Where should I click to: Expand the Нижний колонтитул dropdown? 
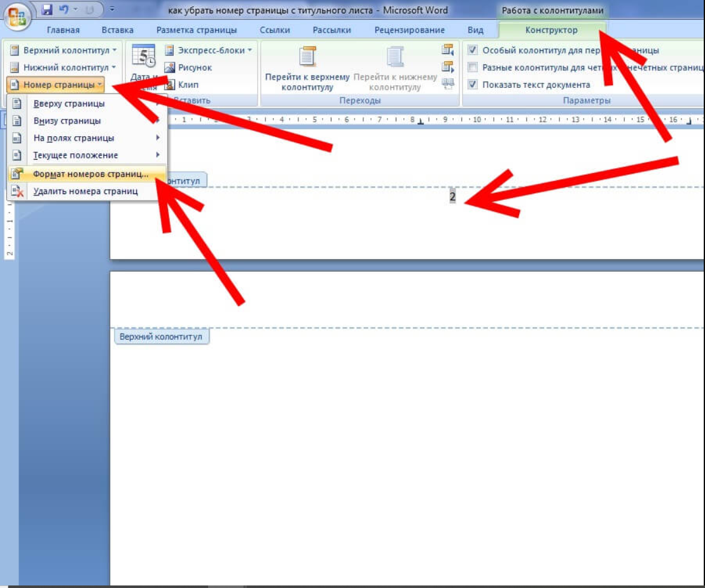(x=64, y=67)
